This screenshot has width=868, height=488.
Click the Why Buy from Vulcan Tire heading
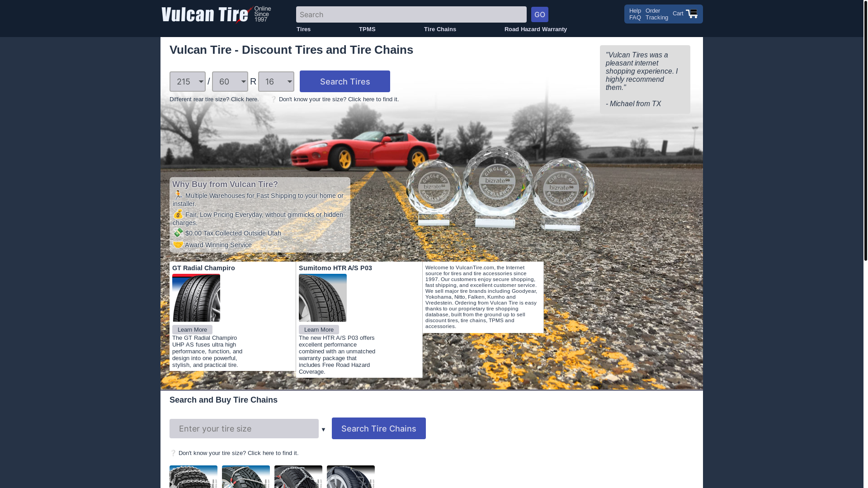coord(225,184)
